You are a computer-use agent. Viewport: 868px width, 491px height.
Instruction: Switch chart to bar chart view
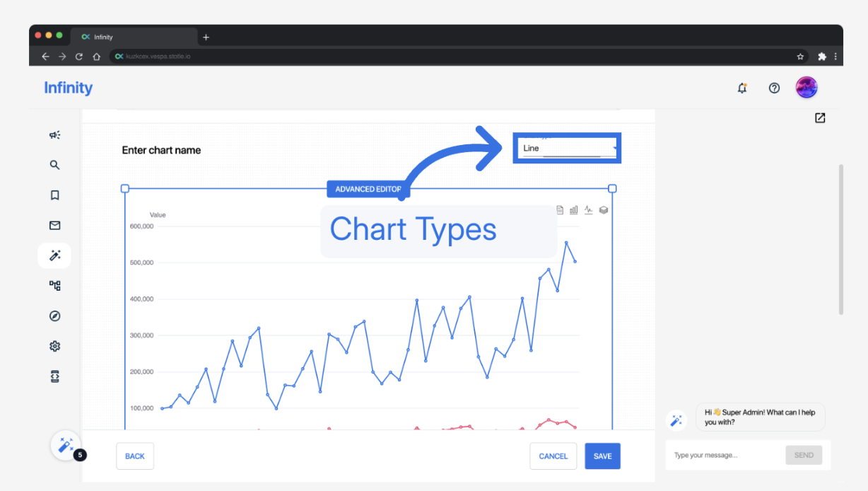[574, 210]
